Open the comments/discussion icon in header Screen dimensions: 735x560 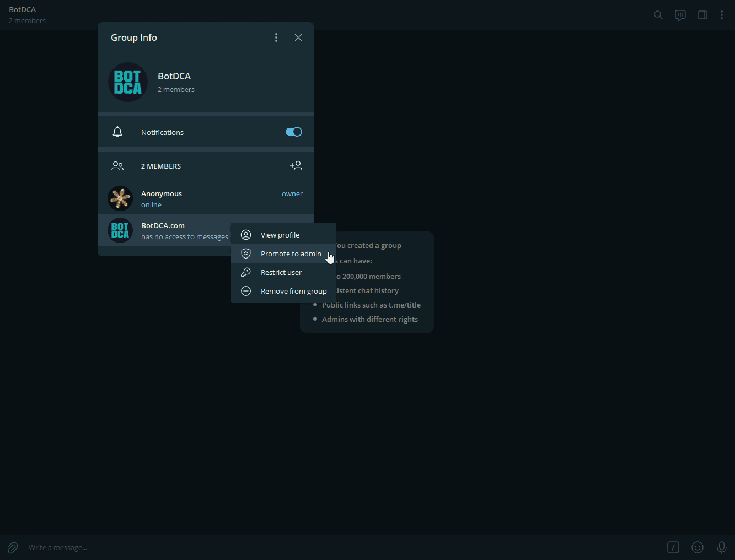pos(680,15)
